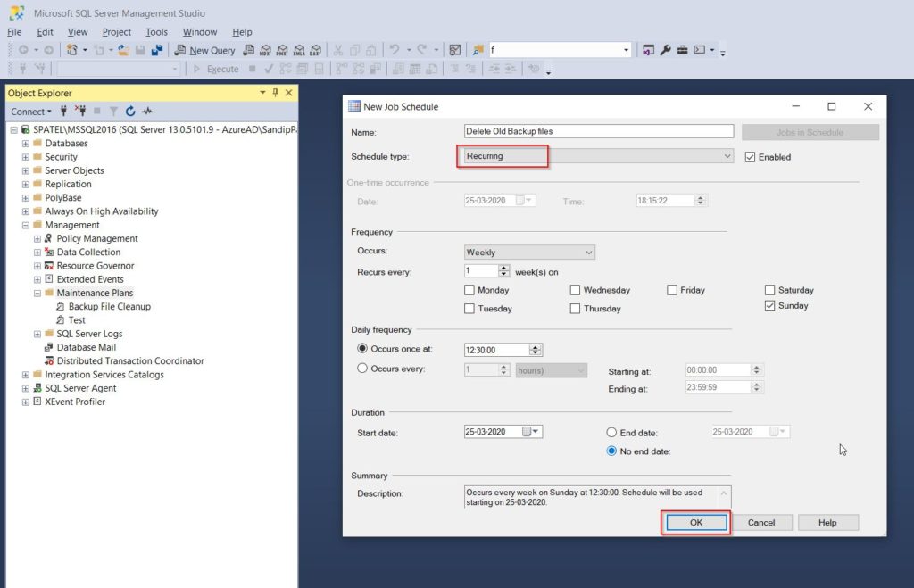
Task: Click the MDX query toolbar icon
Action: point(265,50)
